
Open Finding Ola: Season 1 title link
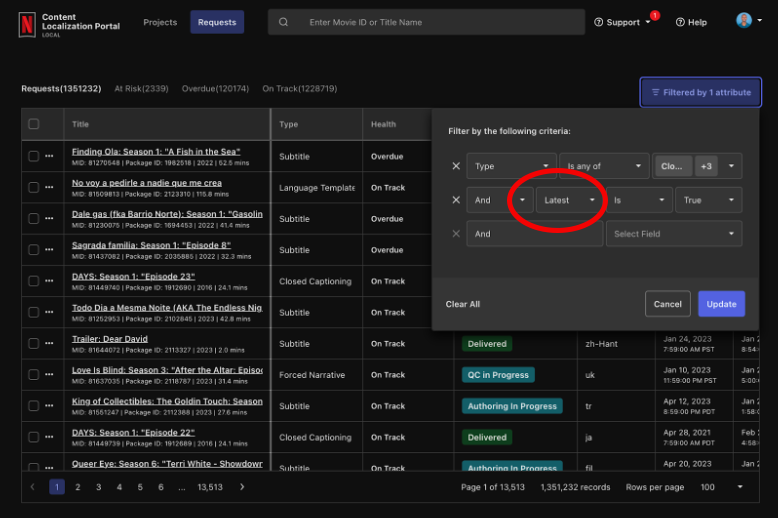click(156, 152)
